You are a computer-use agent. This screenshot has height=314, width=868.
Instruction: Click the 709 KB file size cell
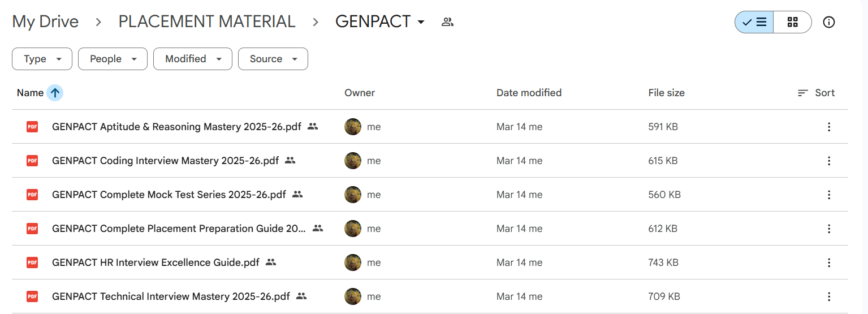(x=664, y=296)
